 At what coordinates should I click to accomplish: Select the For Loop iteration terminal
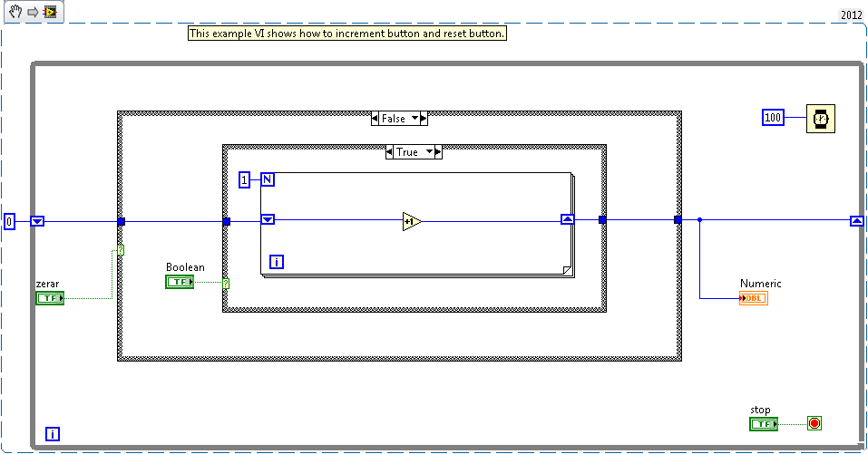coord(277,262)
